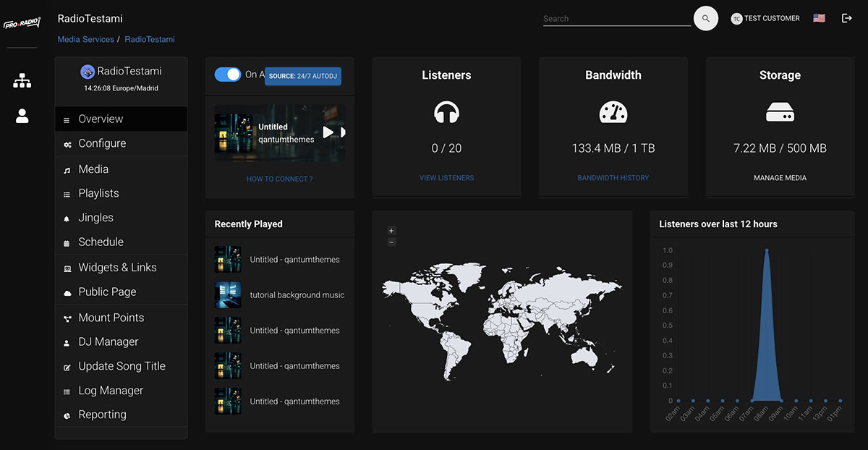Toggle the On Air switch off
This screenshot has width=868, height=450.
coord(226,74)
